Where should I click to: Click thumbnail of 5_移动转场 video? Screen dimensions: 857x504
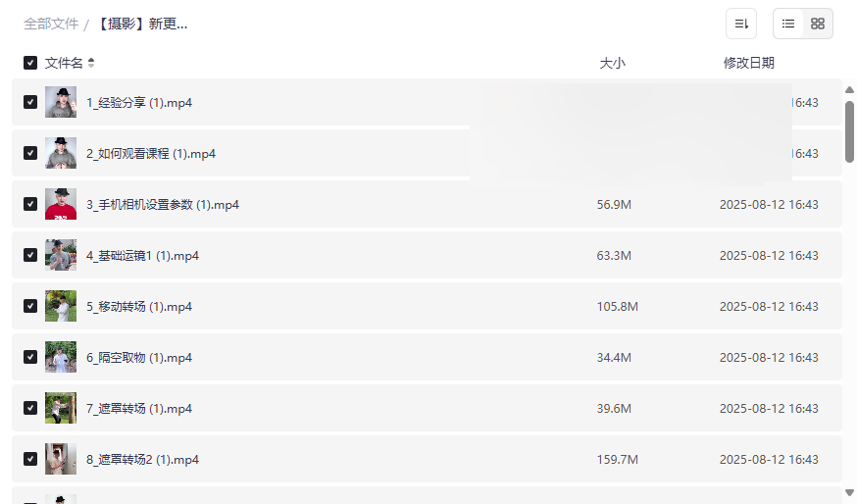61,306
